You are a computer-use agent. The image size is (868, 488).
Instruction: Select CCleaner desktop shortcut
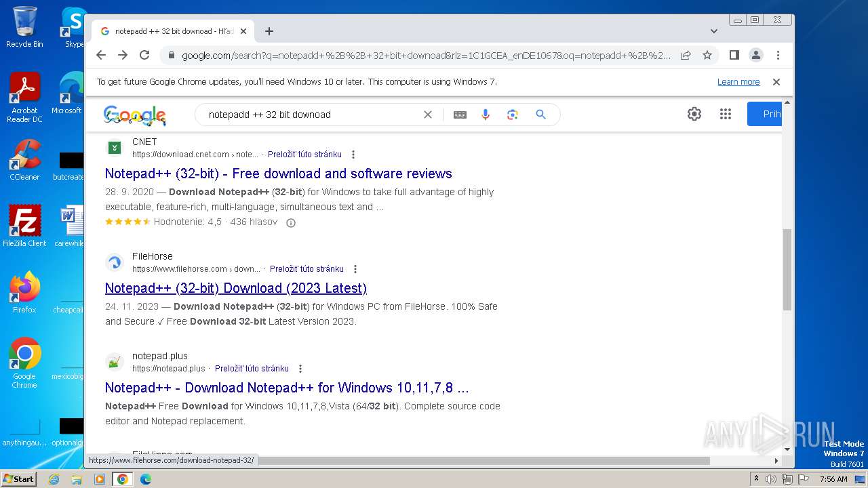(24, 160)
